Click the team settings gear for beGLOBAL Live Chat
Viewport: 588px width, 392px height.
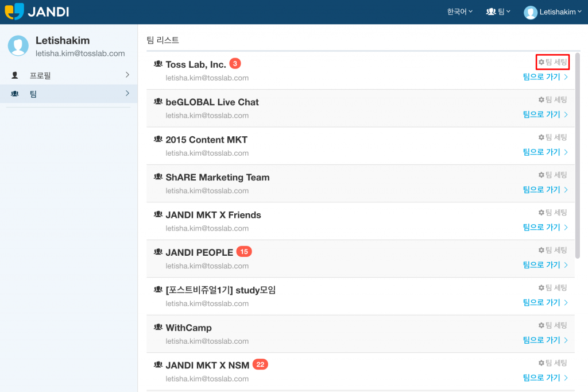click(x=540, y=99)
